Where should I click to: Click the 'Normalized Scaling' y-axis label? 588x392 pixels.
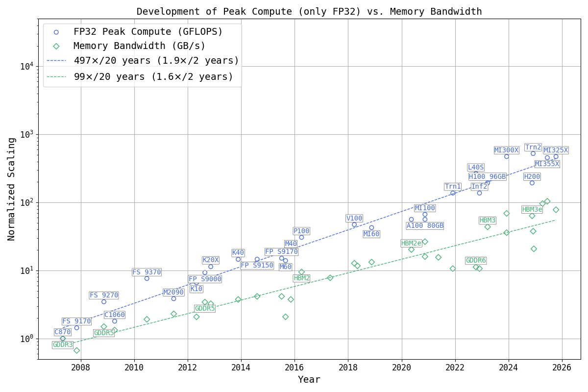(x=11, y=189)
